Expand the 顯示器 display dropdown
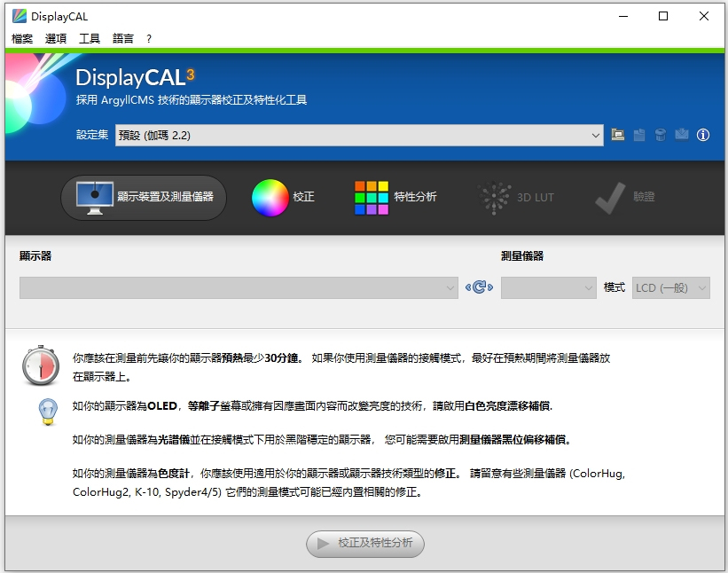 point(239,288)
